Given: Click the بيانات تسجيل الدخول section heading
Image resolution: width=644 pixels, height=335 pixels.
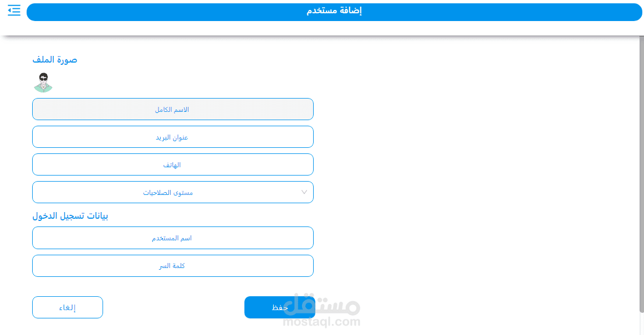Looking at the screenshot, I should [70, 216].
